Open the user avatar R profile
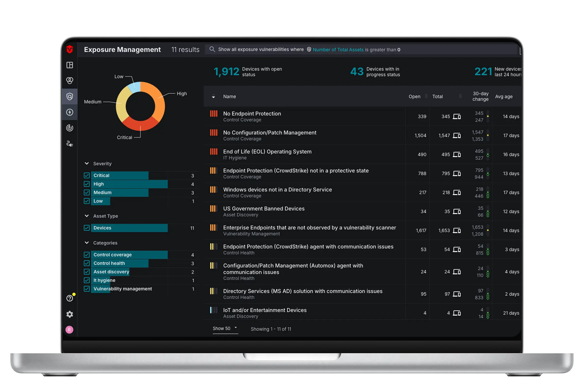Screen dimensions: 588x380 pos(69,330)
